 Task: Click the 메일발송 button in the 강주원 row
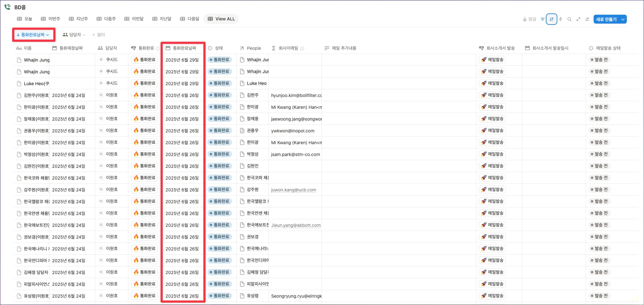[492, 190]
